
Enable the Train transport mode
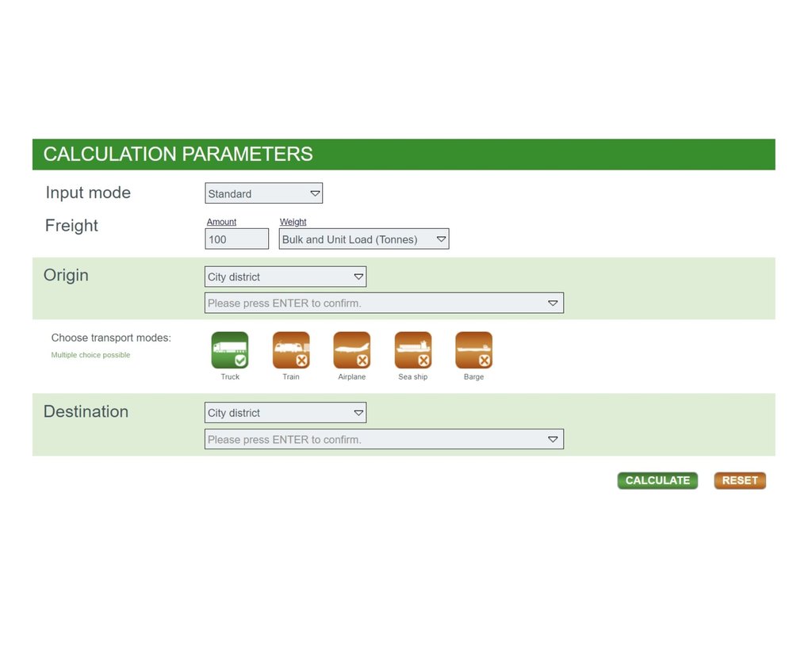click(291, 350)
